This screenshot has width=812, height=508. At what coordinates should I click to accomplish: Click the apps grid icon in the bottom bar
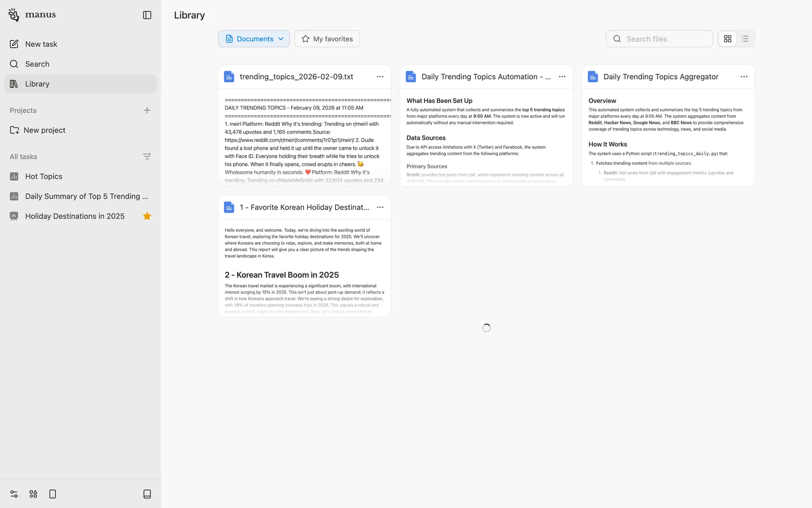click(33, 494)
